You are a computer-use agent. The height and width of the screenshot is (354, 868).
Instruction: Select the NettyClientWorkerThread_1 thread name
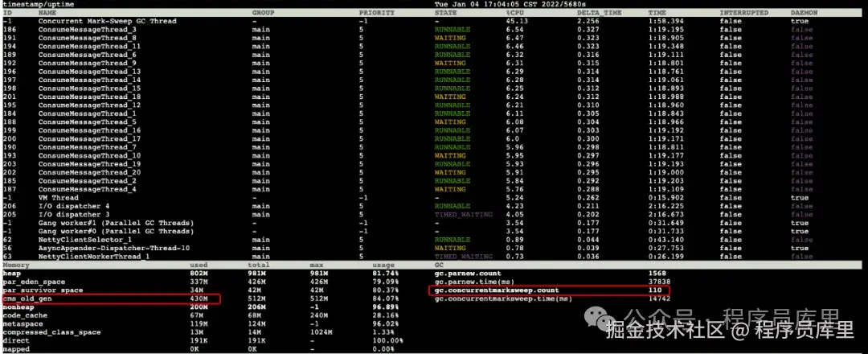(93, 257)
